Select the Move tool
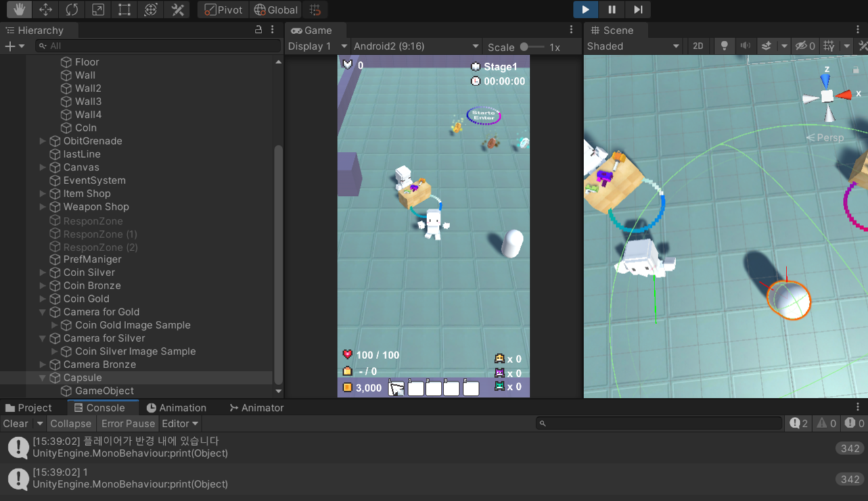Screen dimensions: 868x501 click(x=45, y=10)
